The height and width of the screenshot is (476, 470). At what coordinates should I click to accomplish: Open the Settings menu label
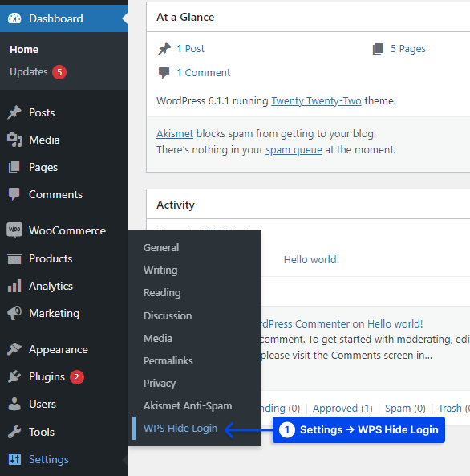click(49, 459)
